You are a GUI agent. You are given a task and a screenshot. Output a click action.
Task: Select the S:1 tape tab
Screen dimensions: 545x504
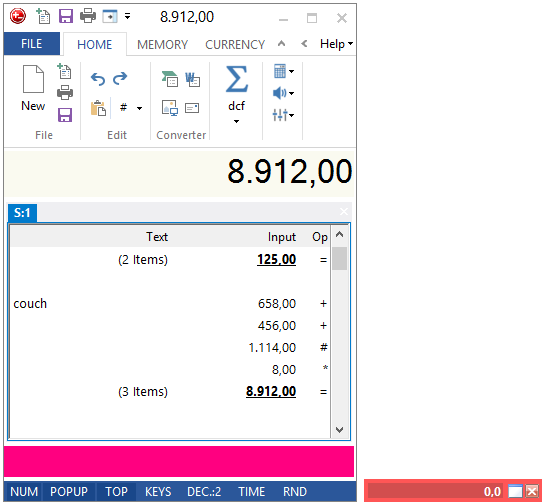(x=22, y=212)
